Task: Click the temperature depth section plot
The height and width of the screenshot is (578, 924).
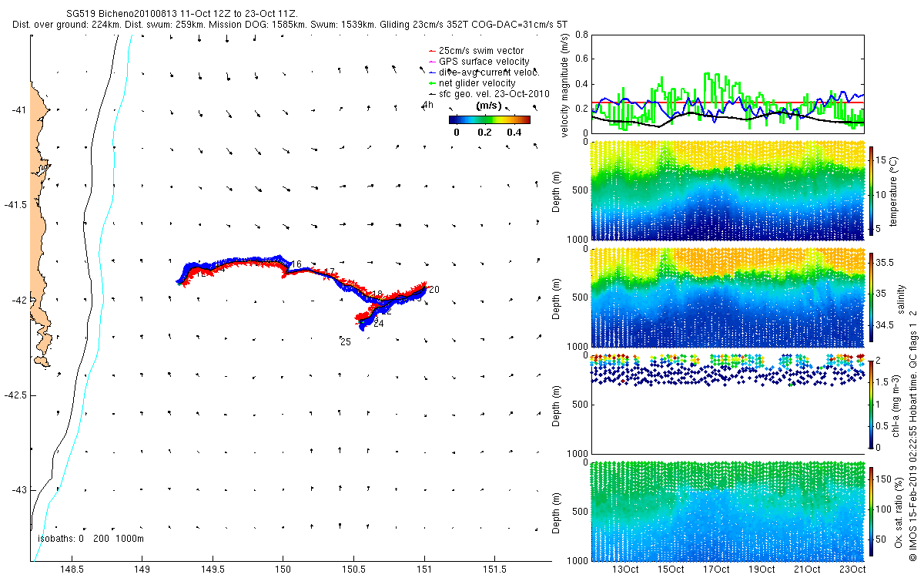Action: (728, 189)
